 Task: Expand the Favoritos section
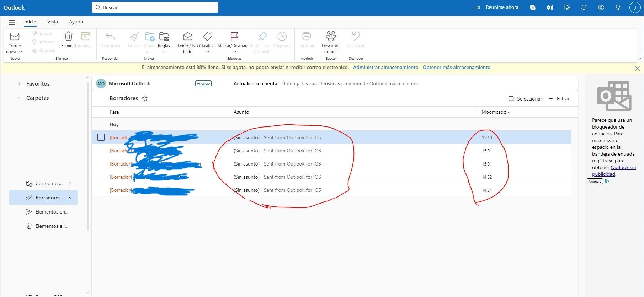(19, 84)
